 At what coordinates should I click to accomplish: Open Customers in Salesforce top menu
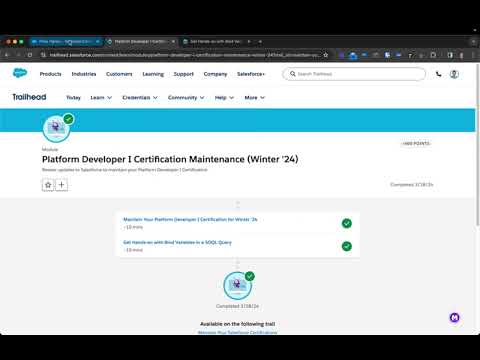pos(119,74)
